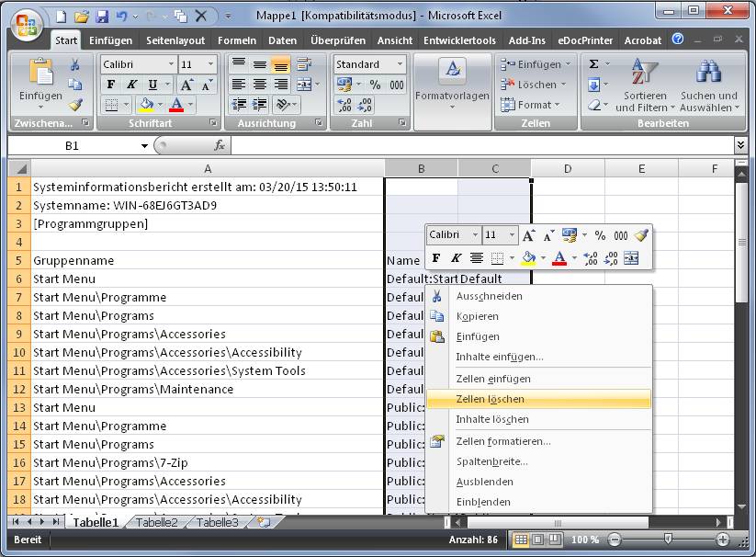The width and height of the screenshot is (756, 557).
Task: Toggle bold (F) in the mini toolbar
Action: pos(436,258)
